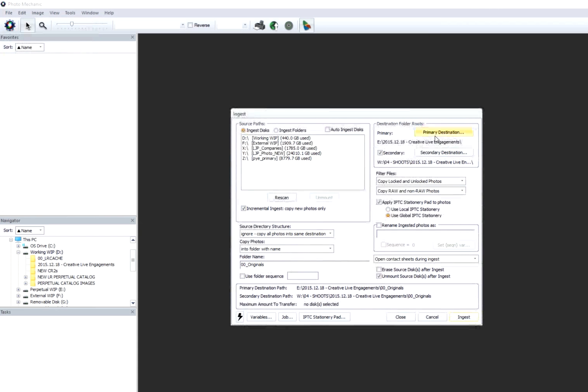588x392 pixels.
Task: Open the IPTC Stationery Pad button
Action: click(x=324, y=317)
